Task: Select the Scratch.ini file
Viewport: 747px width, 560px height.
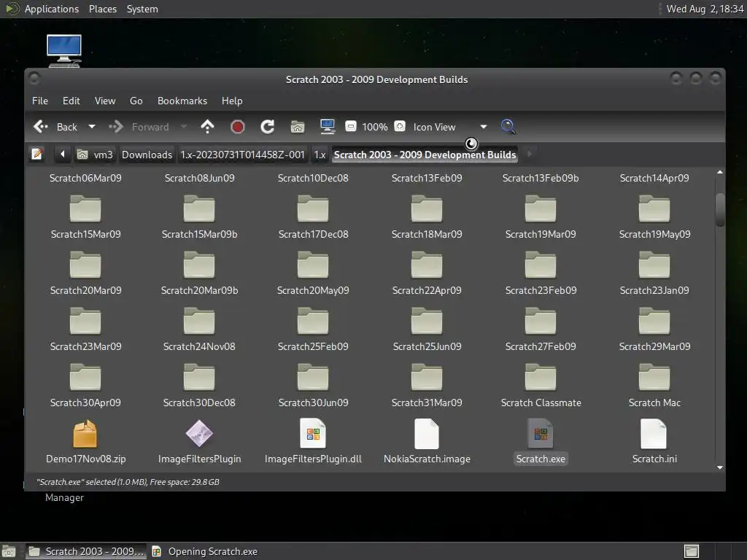Action: (654, 441)
